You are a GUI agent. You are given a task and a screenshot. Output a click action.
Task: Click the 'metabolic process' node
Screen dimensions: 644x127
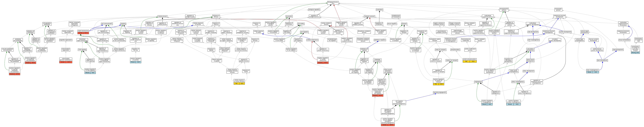[x=369, y=16]
